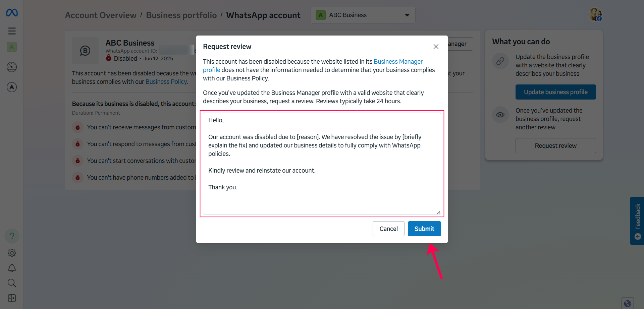Go to Account Overview breadcrumb
644x309 pixels.
coord(100,15)
